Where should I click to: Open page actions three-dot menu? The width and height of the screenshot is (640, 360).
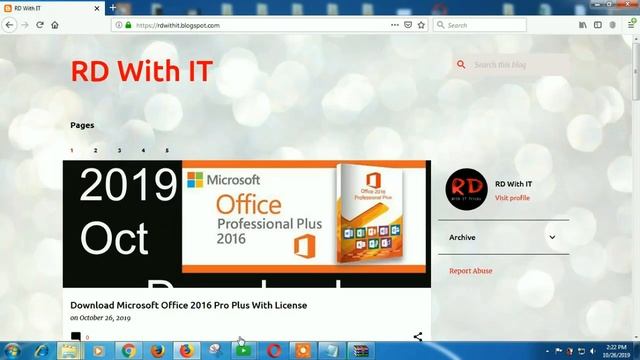pyautogui.click(x=395, y=25)
